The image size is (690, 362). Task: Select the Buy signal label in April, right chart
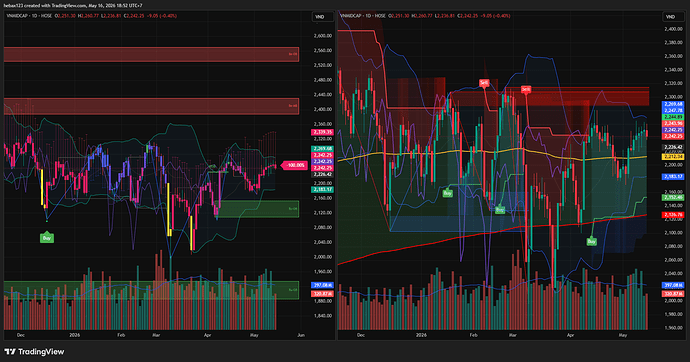591,241
